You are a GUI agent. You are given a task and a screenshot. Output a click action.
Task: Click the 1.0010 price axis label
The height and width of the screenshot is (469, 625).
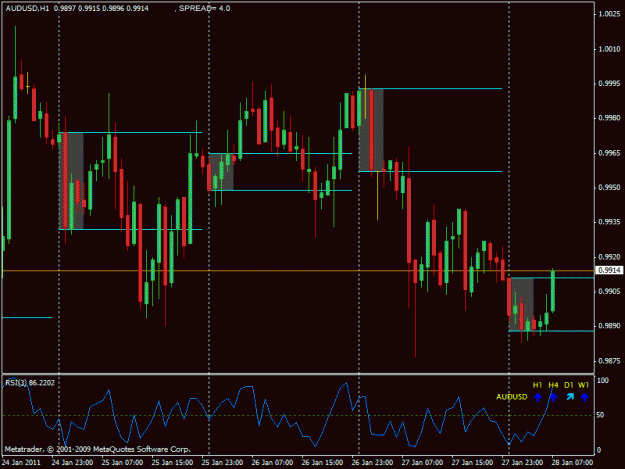pyautogui.click(x=609, y=49)
